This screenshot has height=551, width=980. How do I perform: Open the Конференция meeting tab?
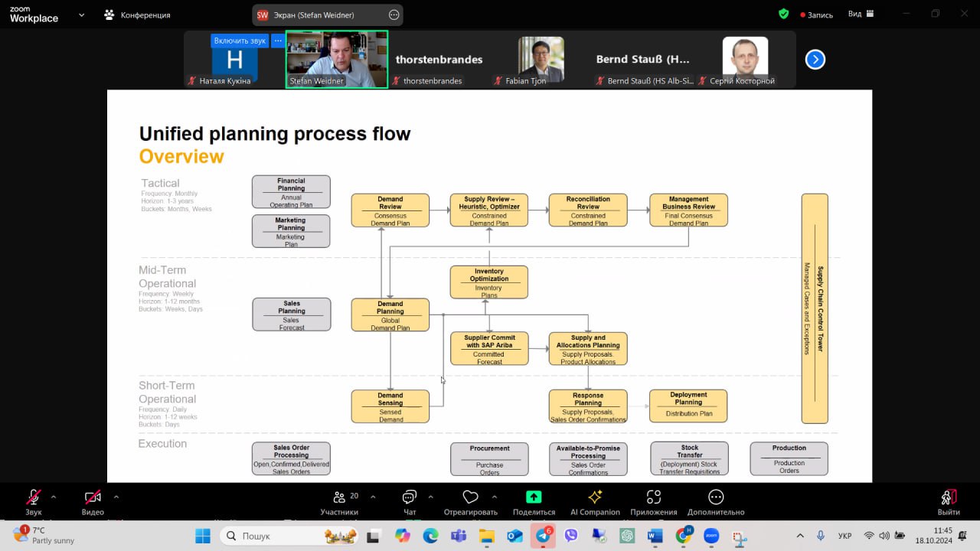(x=137, y=15)
